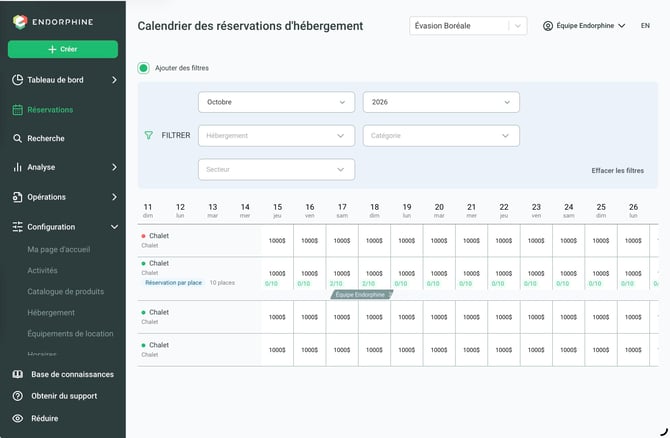Viewport: 670px width, 438px height.
Task: Open the Hébergement submenu item
Action: click(51, 313)
